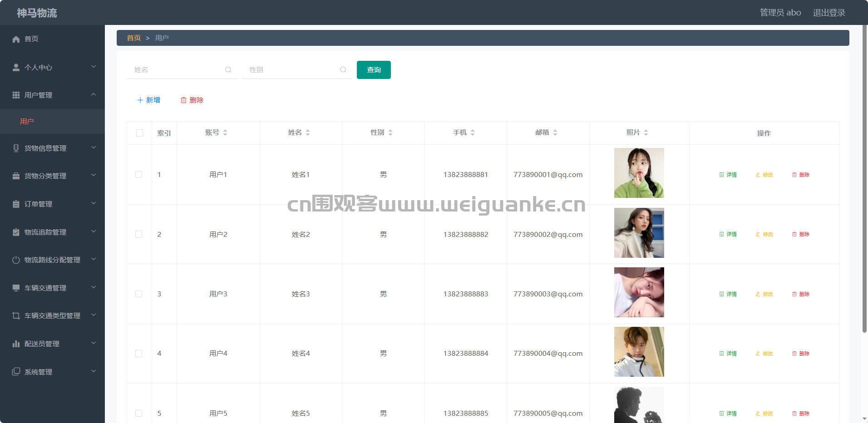Collapse the 用户管理 menu chevron

(94, 94)
